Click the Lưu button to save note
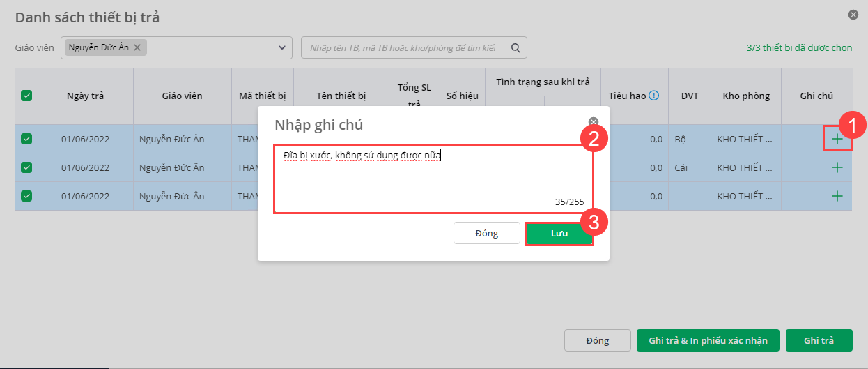Image resolution: width=868 pixels, height=369 pixels. [559, 234]
